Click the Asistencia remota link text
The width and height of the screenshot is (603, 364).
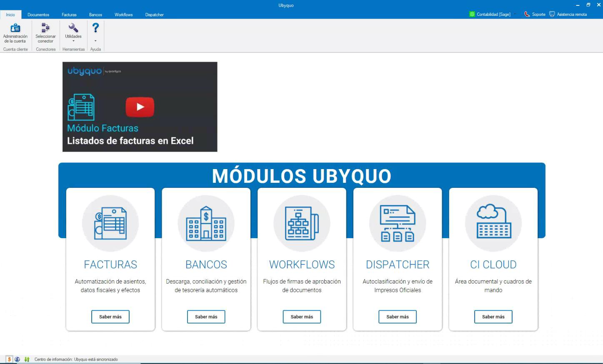point(572,15)
